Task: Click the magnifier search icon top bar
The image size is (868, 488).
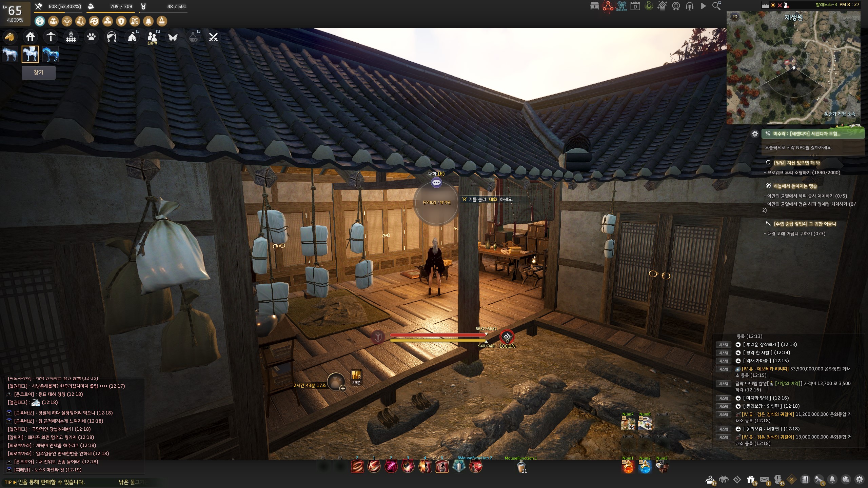Action: coord(716,6)
